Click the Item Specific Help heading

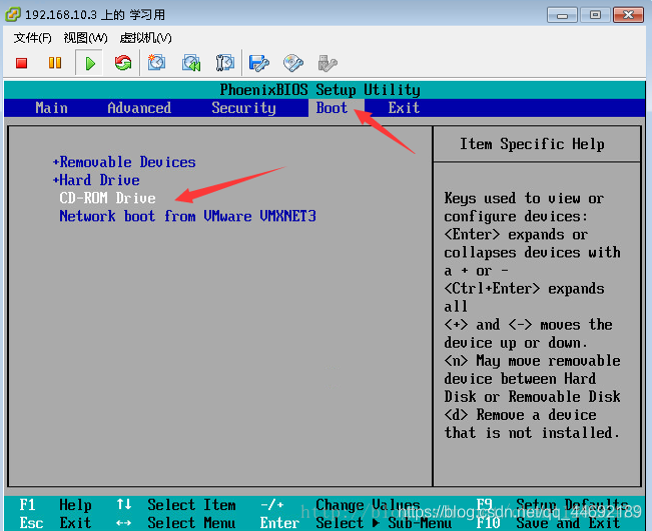pos(532,144)
